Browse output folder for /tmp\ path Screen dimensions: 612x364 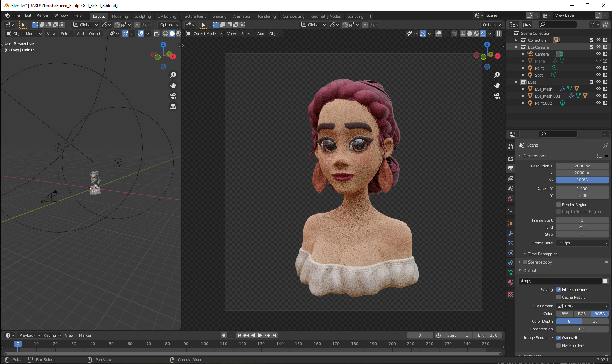[605, 281]
